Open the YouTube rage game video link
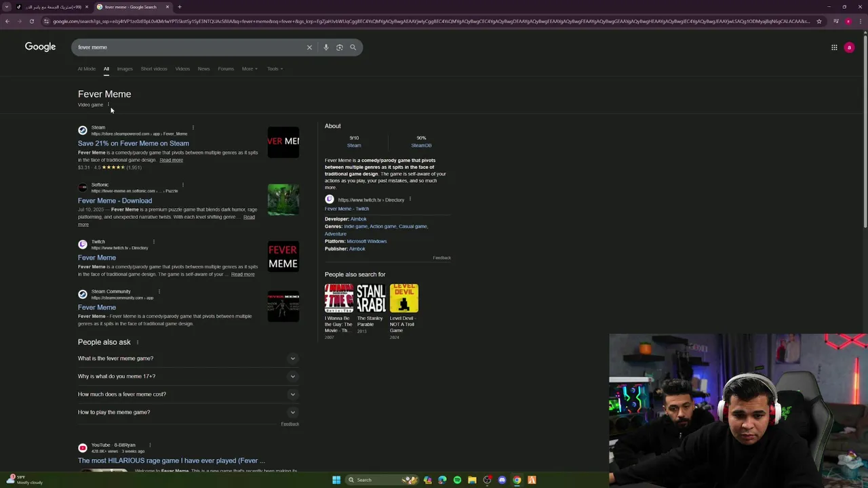 (x=172, y=461)
